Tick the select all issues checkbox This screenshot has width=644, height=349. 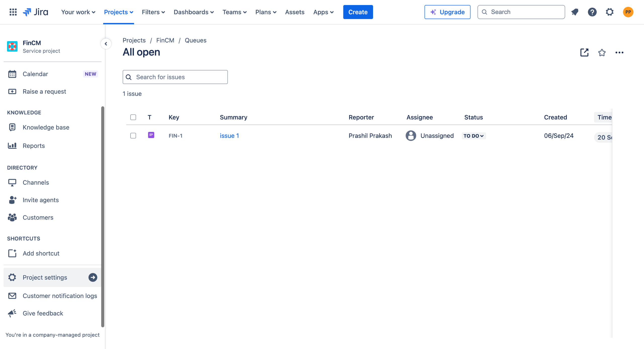133,117
